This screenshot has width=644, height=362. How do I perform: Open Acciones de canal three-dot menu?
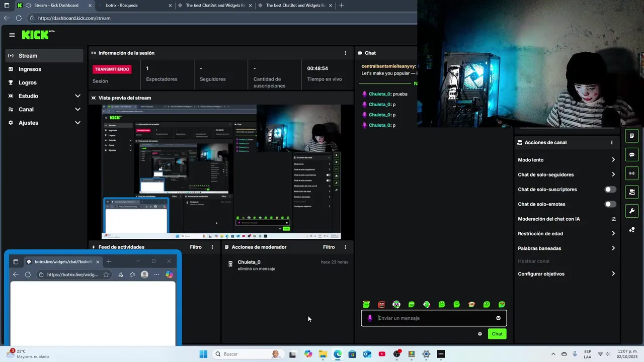[612, 142]
